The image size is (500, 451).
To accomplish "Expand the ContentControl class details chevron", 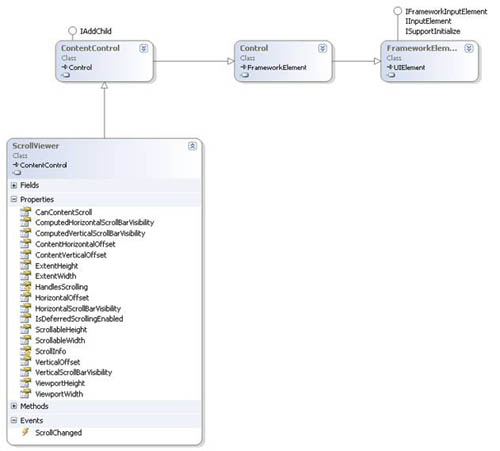I will [x=144, y=48].
